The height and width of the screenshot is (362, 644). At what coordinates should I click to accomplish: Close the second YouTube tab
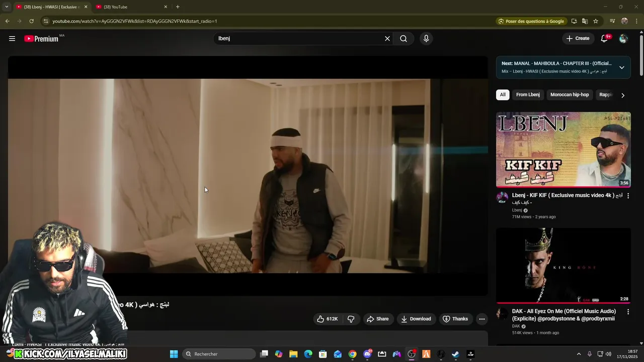[166, 7]
